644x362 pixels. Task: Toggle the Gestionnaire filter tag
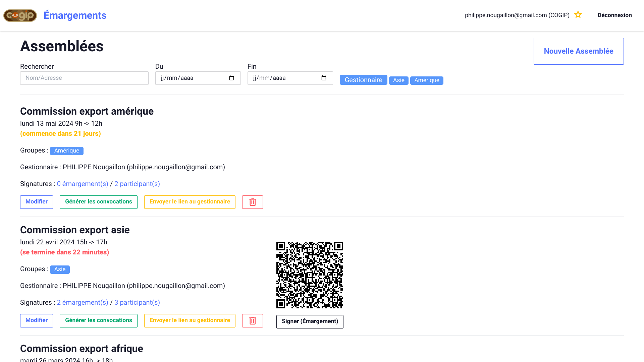[x=363, y=80]
